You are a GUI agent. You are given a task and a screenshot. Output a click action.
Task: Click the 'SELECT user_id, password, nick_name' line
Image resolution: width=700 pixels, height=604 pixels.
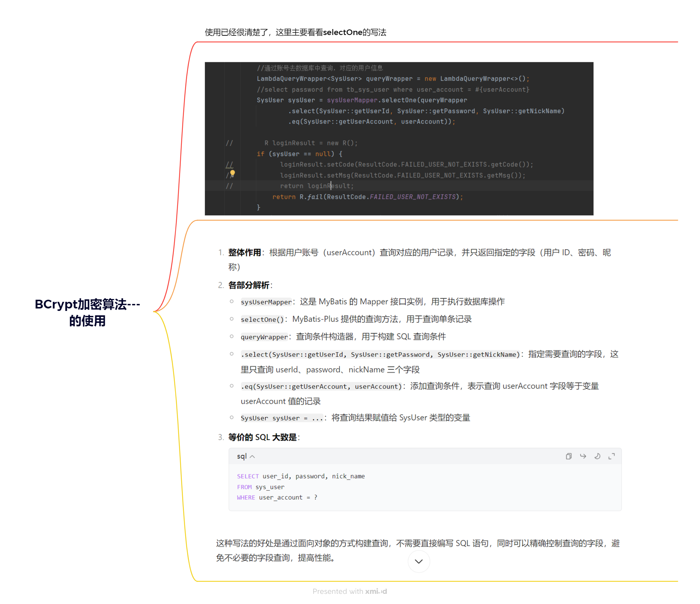click(301, 476)
